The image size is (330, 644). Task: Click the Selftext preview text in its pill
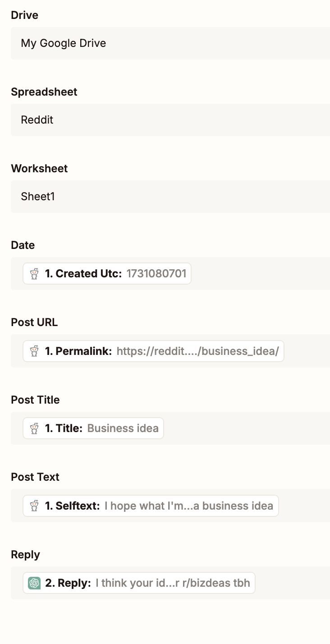188,506
